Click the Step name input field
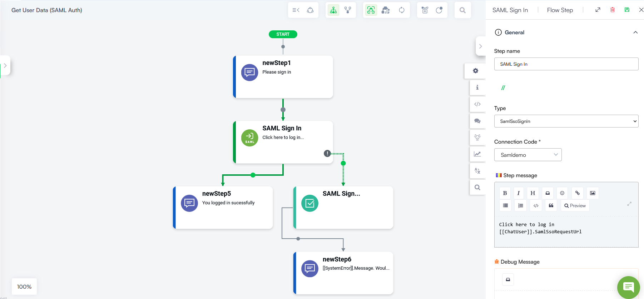The height and width of the screenshot is (299, 644). coord(566,64)
